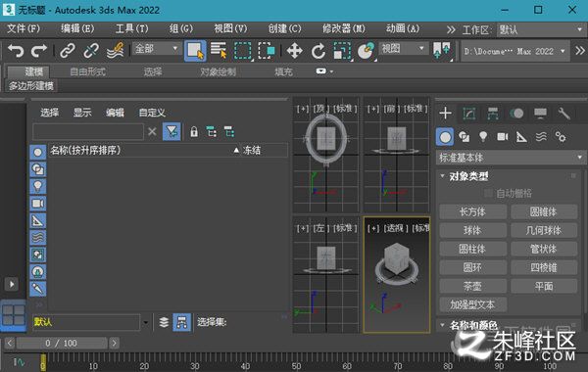This screenshot has height=372, width=588.
Task: Activate Select and Rotate tool
Action: tap(318, 51)
